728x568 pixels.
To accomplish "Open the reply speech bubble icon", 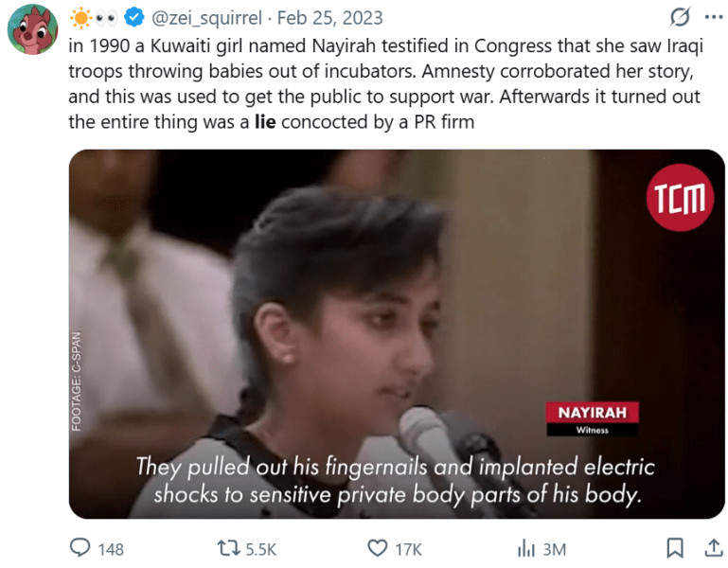I will [80, 548].
